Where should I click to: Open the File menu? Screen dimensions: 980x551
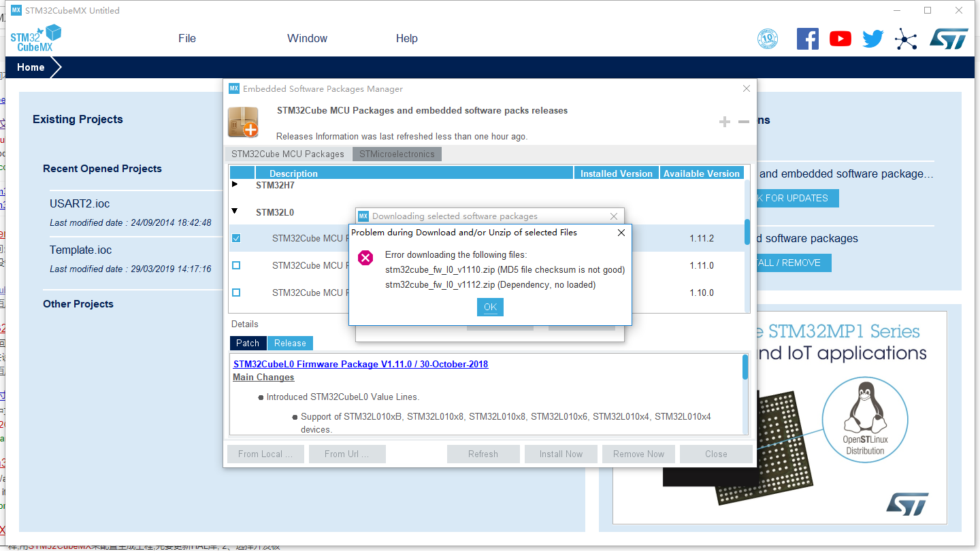point(187,39)
